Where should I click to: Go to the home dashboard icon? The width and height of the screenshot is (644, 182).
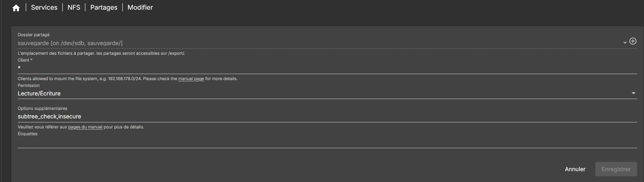click(x=16, y=8)
